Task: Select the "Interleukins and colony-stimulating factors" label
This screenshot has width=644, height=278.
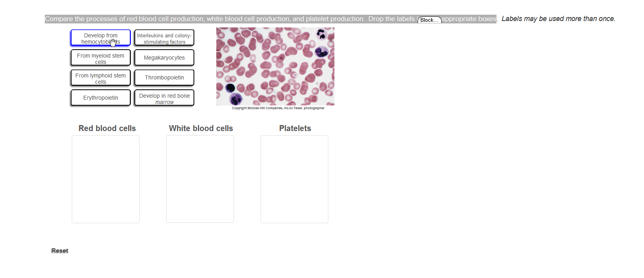Action: point(164,38)
